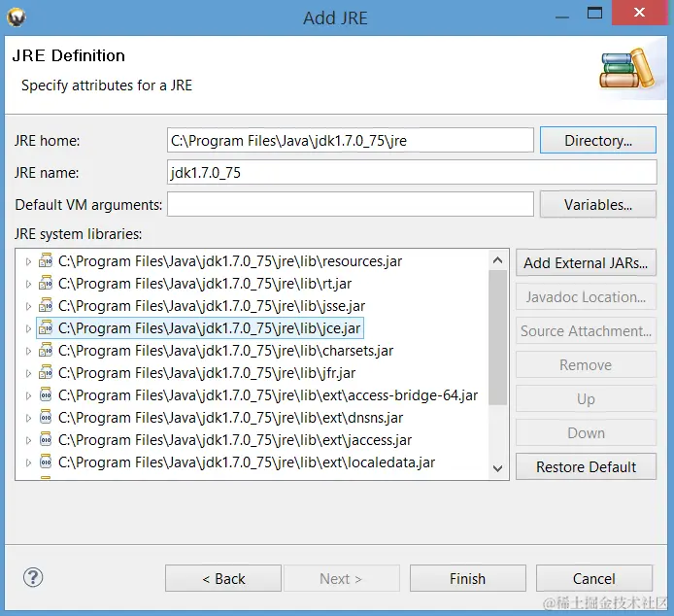Image resolution: width=674 pixels, height=616 pixels.
Task: Click into the JRE name field
Action: click(x=412, y=172)
